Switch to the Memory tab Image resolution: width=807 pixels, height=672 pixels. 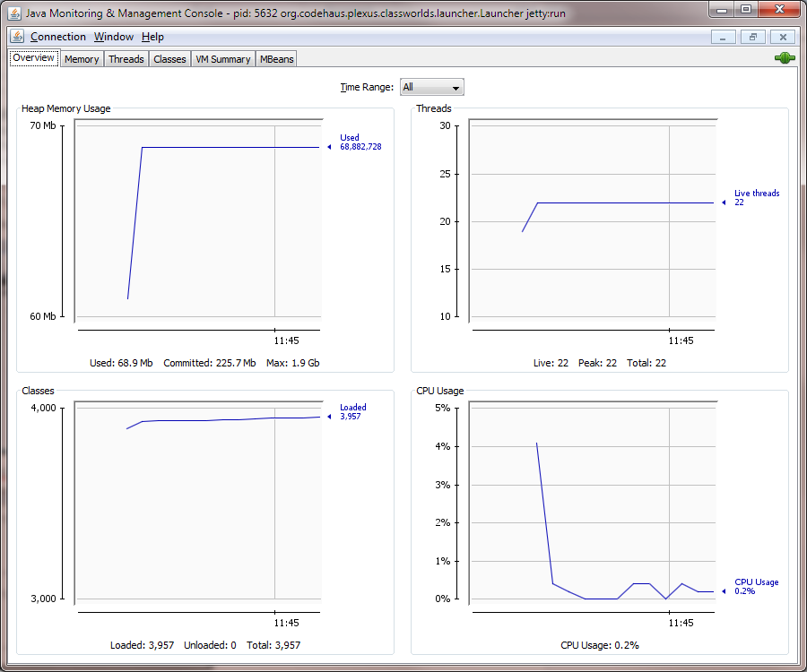point(82,59)
